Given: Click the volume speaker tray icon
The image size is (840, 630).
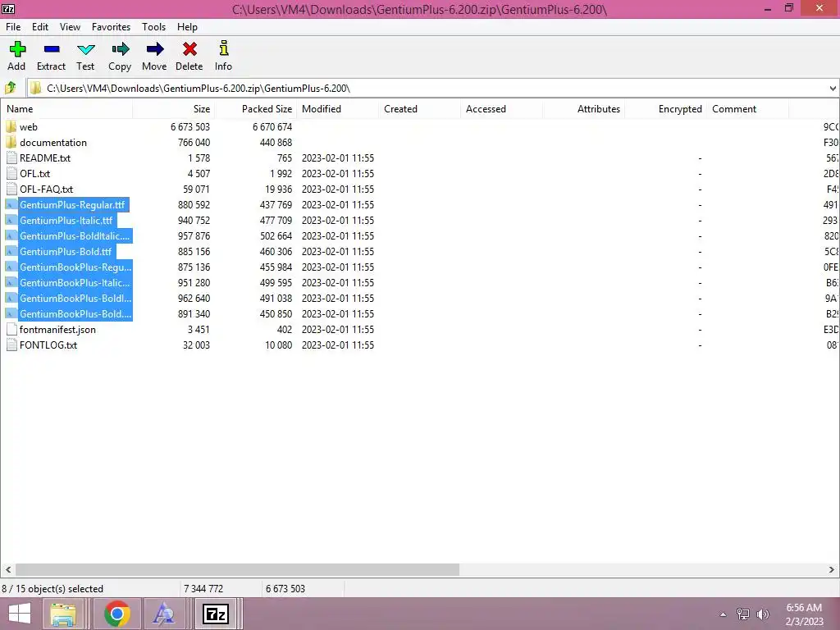Looking at the screenshot, I should (x=762, y=614).
